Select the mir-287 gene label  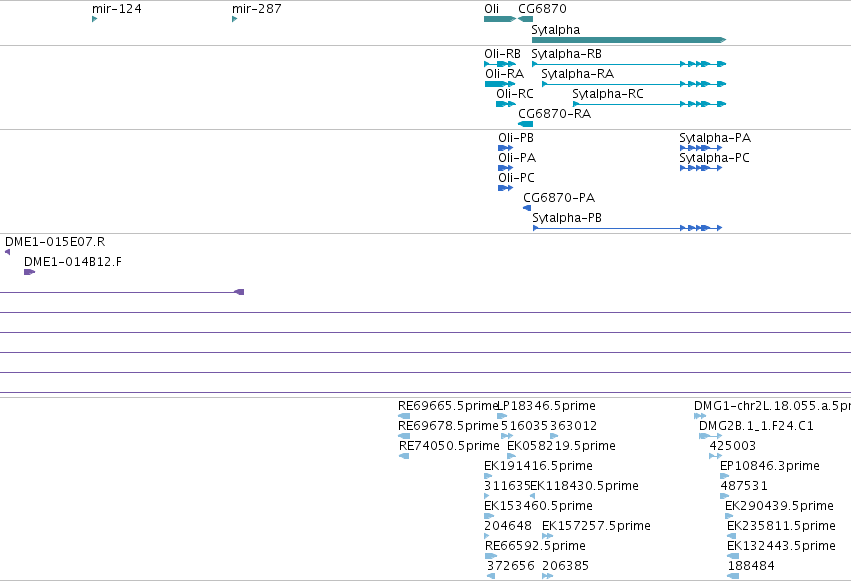(x=257, y=9)
